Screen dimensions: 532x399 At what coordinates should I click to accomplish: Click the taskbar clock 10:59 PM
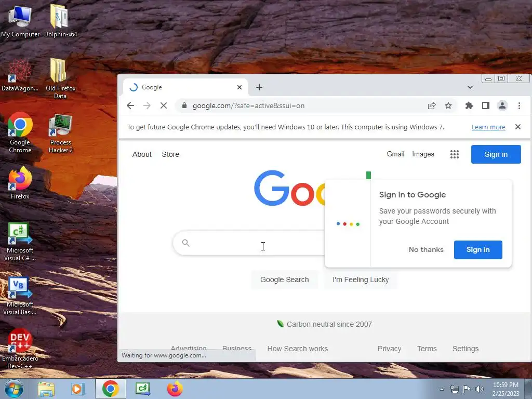click(x=506, y=389)
